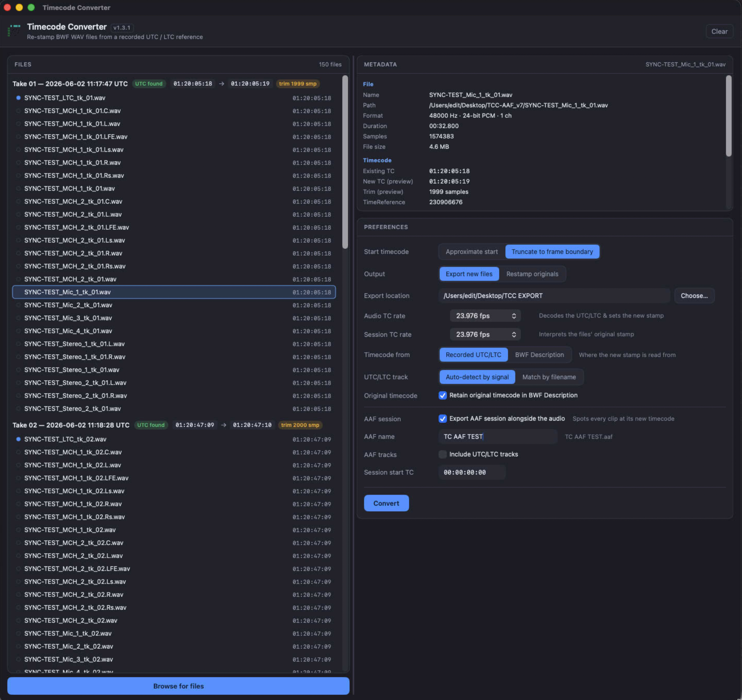Select SYNC-TEST_Mic_1_tk_02.wav
This screenshot has width=742, height=700.
coord(174,634)
